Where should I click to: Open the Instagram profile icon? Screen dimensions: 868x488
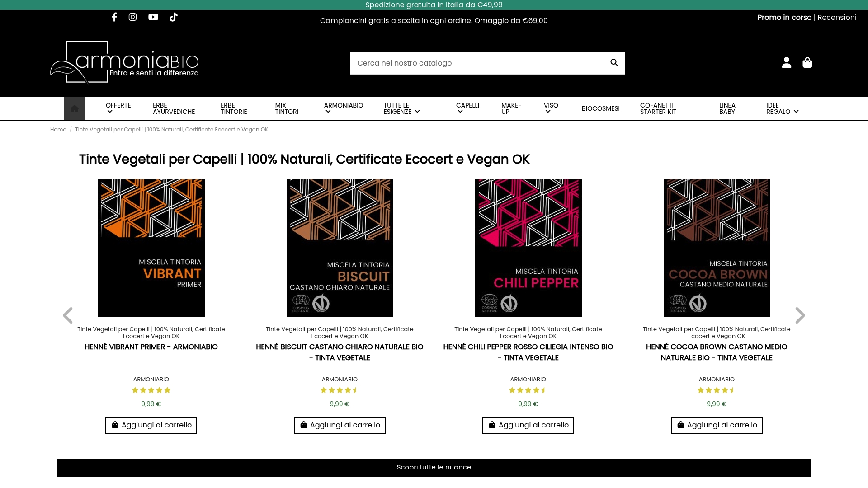[x=132, y=17]
